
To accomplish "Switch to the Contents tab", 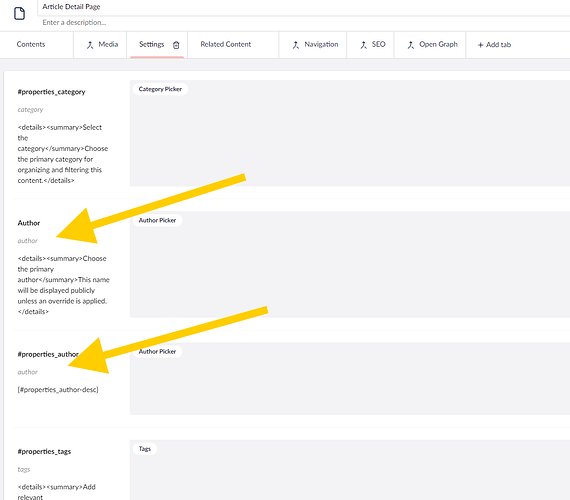I will tap(31, 44).
